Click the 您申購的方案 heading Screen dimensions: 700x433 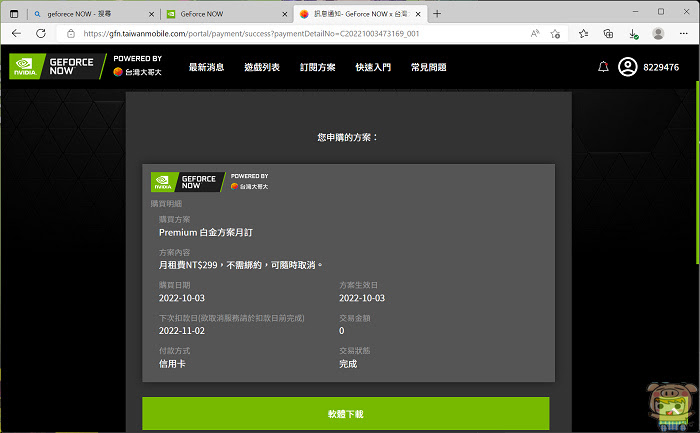[x=347, y=137]
